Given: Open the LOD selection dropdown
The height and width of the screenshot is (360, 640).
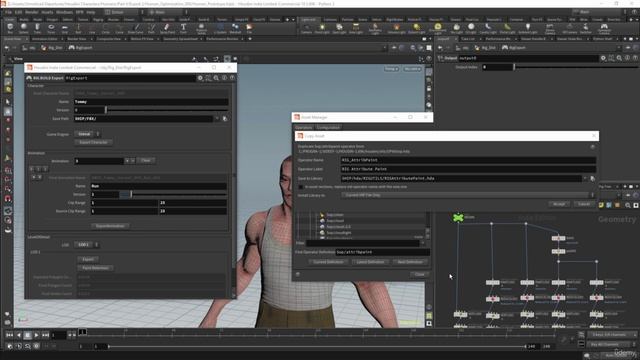Looking at the screenshot, I should click(x=86, y=244).
